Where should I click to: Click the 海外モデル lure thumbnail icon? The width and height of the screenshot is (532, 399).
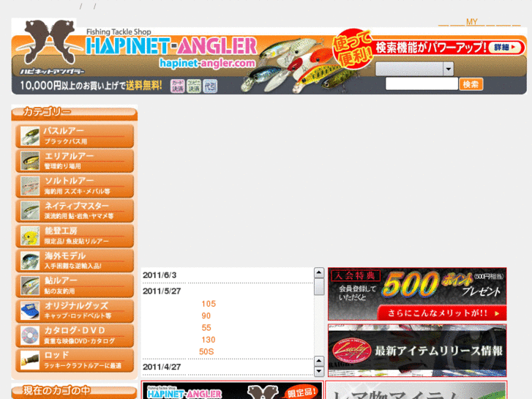pos(30,261)
